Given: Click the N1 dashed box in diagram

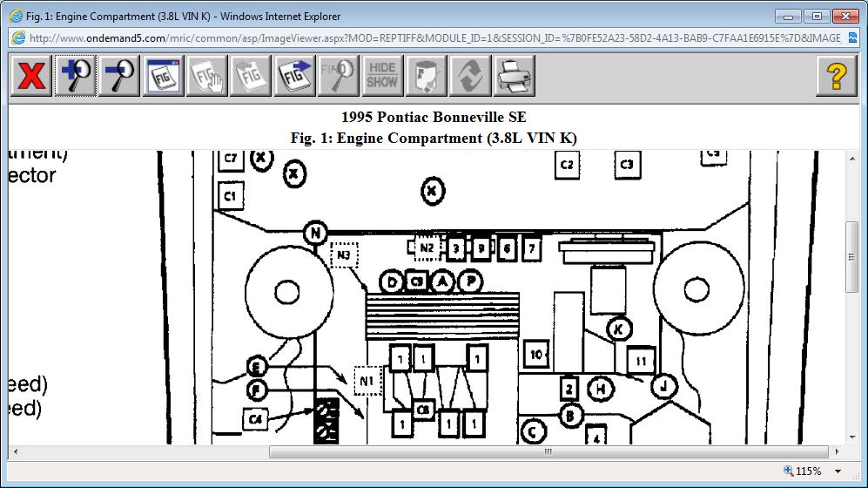Looking at the screenshot, I should point(368,381).
